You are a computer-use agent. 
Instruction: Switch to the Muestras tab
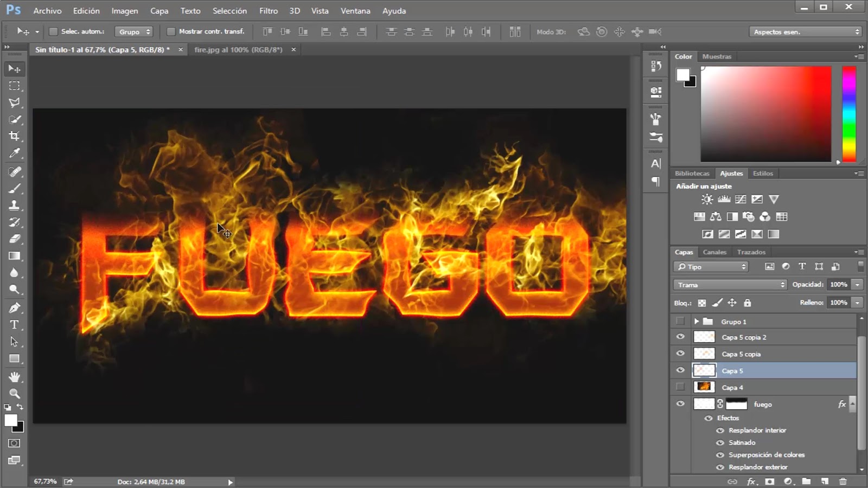717,56
